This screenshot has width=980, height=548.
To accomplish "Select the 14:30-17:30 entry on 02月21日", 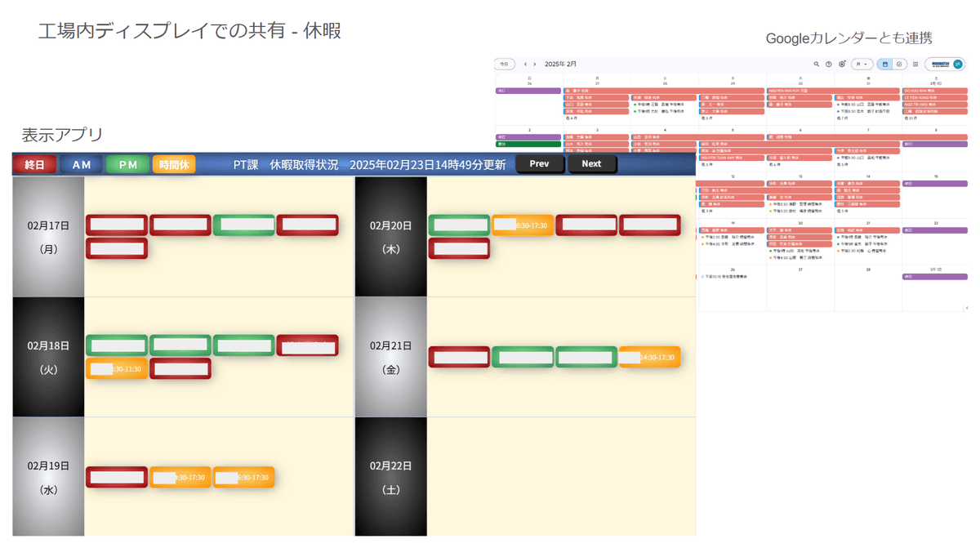I will tap(649, 357).
